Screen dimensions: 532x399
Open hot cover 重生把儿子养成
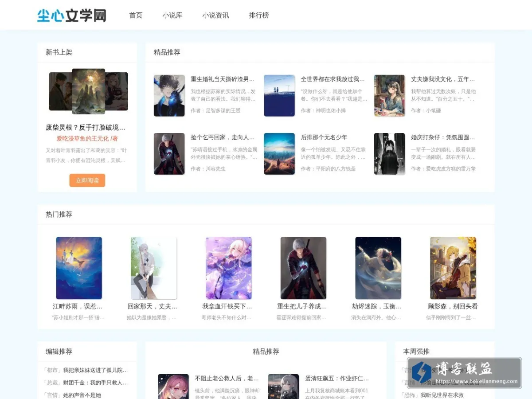pyautogui.click(x=303, y=268)
